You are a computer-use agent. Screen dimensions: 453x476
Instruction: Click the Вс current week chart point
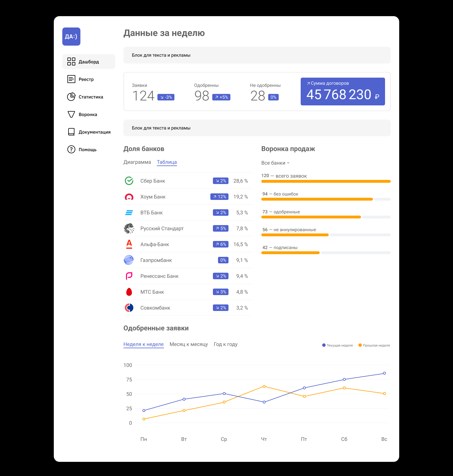384,373
